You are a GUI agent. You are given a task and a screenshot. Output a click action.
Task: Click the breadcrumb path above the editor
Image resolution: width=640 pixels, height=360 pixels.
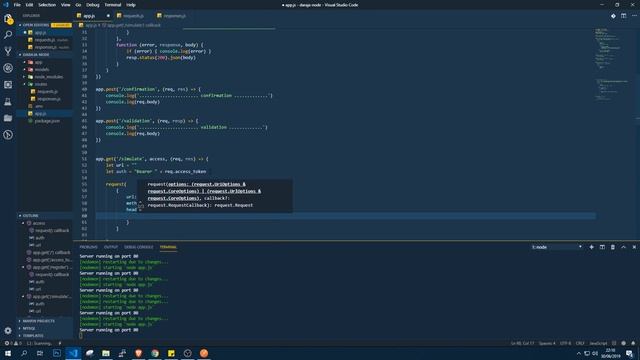(x=122, y=25)
